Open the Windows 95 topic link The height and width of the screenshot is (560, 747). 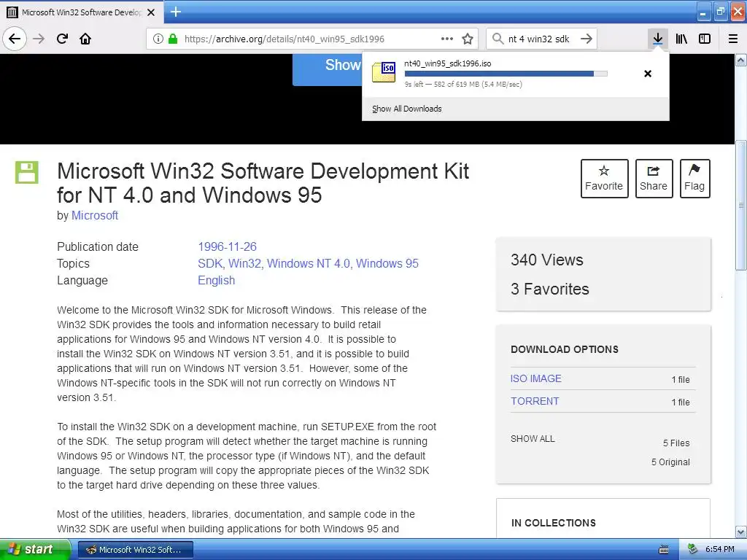387,263
